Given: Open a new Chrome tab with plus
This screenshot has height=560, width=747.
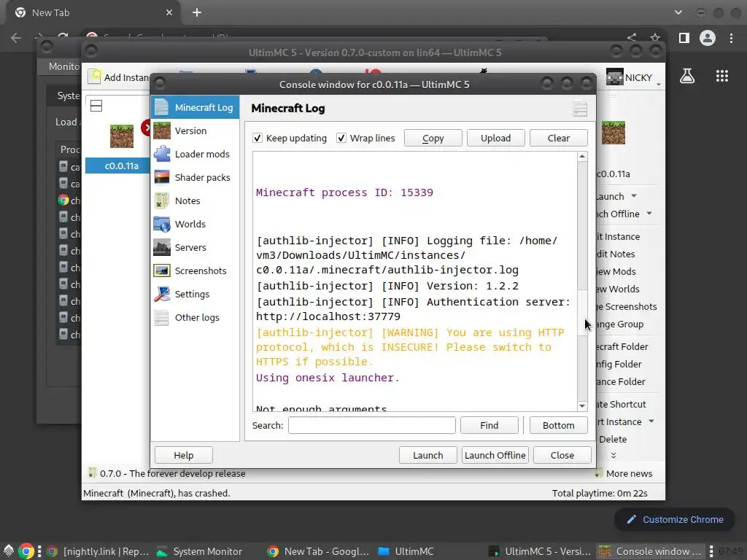Looking at the screenshot, I should [x=197, y=13].
